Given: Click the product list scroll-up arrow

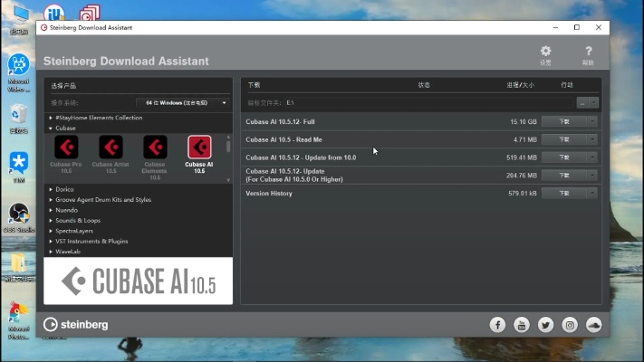Looking at the screenshot, I should (x=228, y=137).
